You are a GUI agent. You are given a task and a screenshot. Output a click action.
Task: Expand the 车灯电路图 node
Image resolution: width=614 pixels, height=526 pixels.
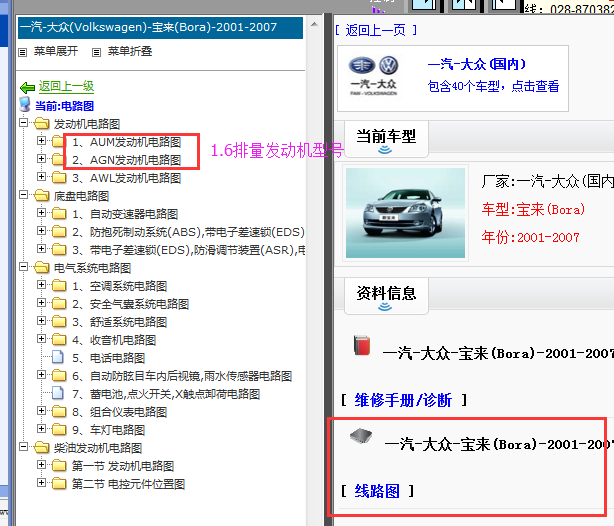[41, 428]
